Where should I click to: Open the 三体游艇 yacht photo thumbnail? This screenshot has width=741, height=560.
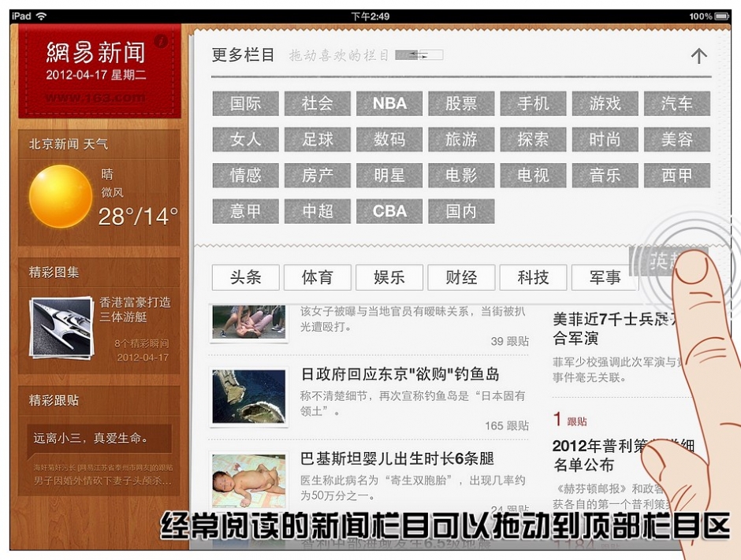[61, 328]
